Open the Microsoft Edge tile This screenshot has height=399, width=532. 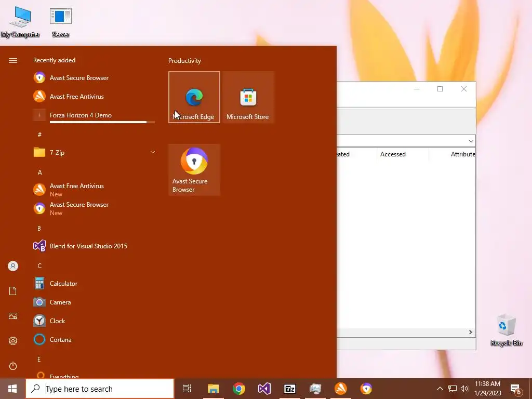[194, 97]
